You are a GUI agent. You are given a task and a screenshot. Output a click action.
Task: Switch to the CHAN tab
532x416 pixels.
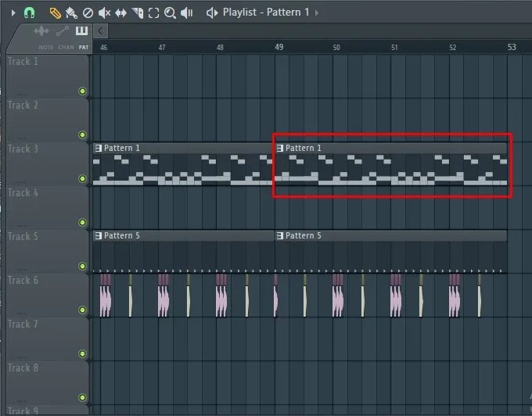point(66,48)
